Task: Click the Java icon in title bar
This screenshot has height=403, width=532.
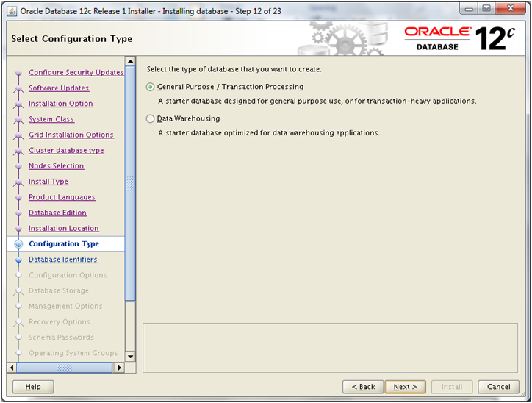Action: pos(12,12)
